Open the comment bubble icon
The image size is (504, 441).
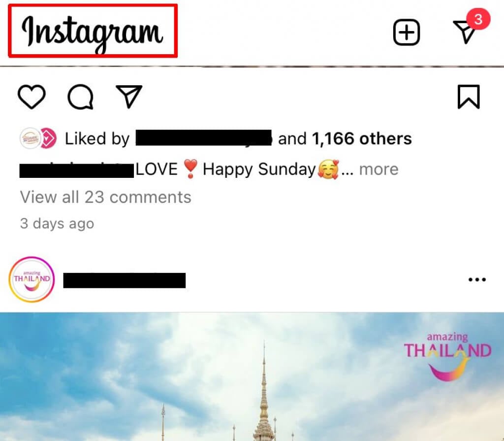(80, 97)
